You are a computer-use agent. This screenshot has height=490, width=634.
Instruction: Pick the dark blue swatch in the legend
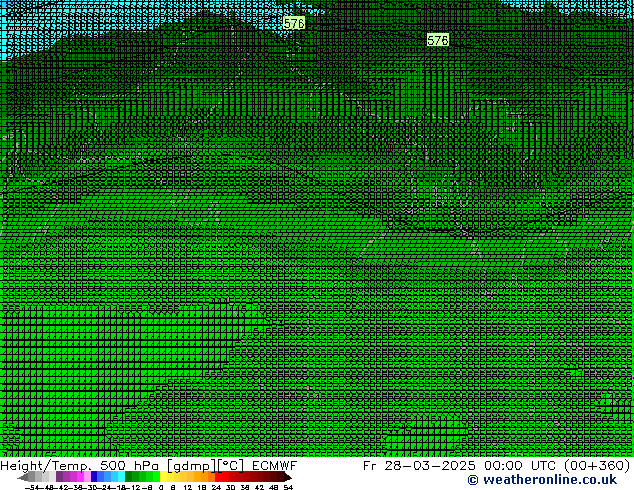pyautogui.click(x=94, y=476)
